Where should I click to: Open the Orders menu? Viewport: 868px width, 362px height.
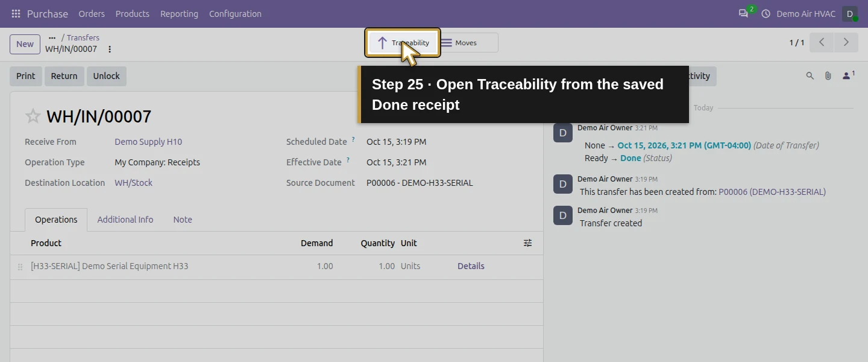click(92, 14)
